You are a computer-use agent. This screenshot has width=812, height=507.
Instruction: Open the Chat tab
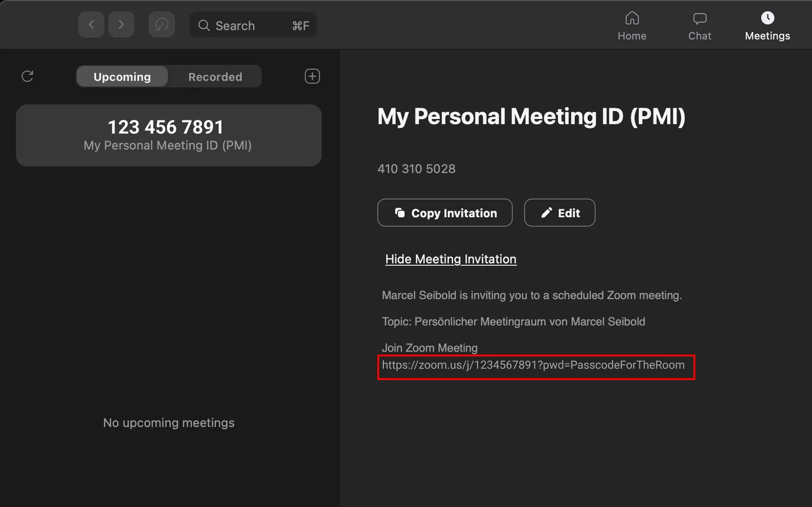click(700, 26)
